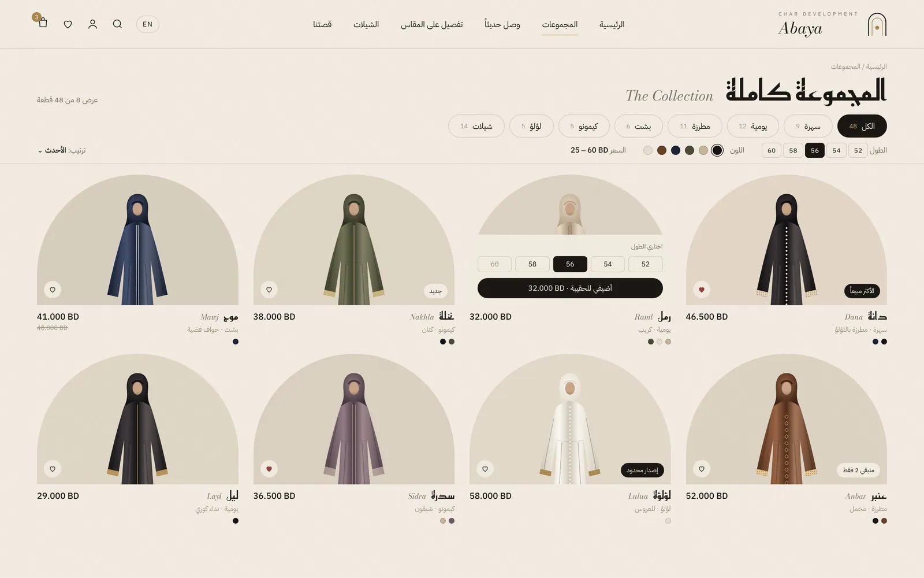924x578 pixels.
Task: Open the shopping bag icon
Action: coord(43,23)
